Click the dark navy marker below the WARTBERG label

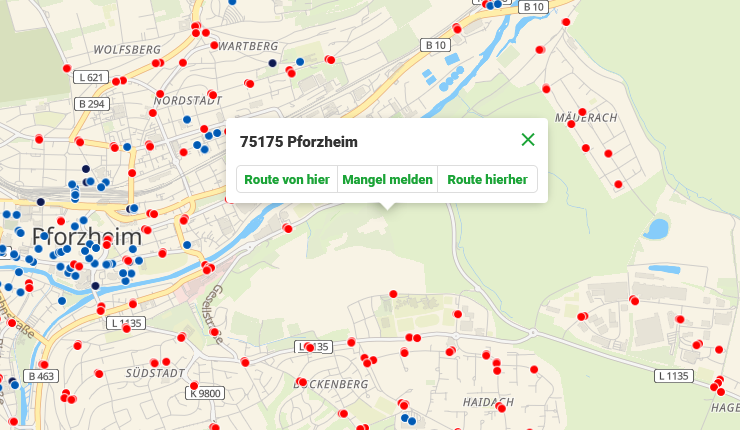pos(271,63)
